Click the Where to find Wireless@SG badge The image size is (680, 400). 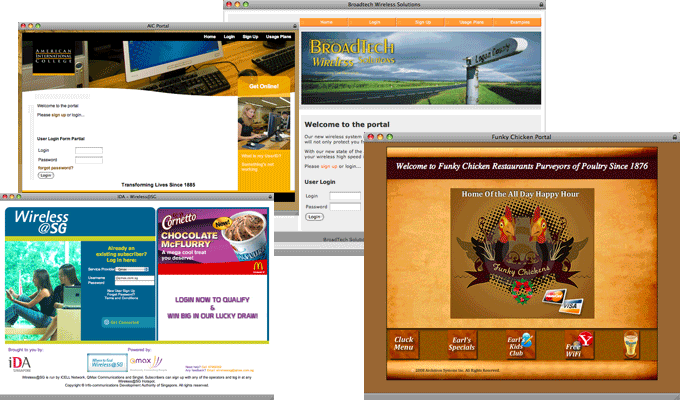[x=107, y=363]
